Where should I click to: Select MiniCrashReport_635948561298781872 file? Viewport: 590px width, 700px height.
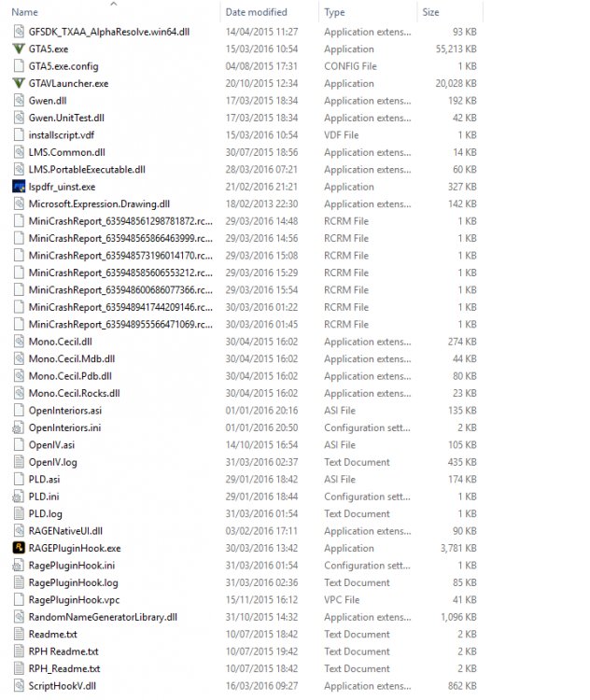pos(120,221)
